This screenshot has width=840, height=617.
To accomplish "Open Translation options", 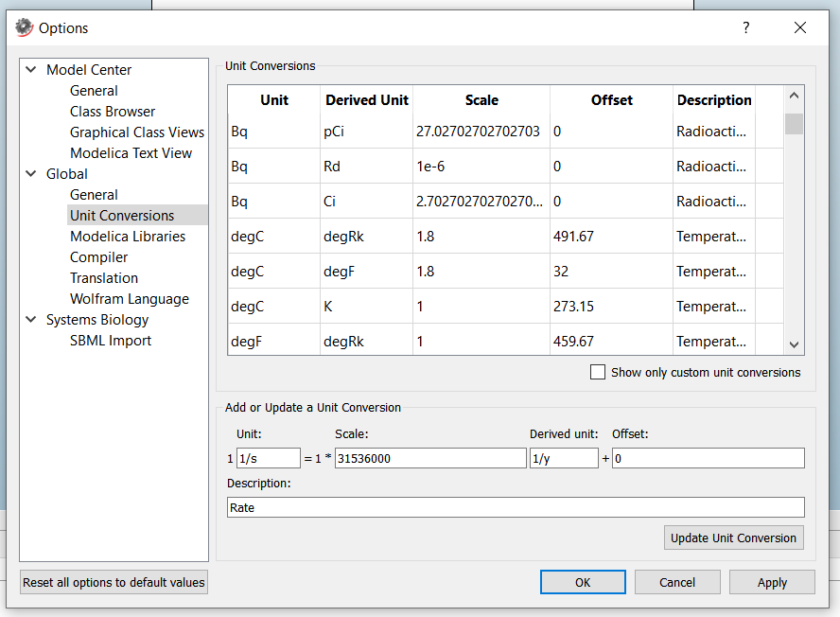I will [x=104, y=278].
